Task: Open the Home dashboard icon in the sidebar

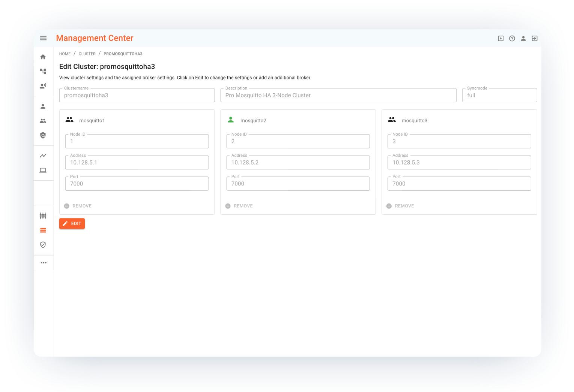Action: pos(43,56)
